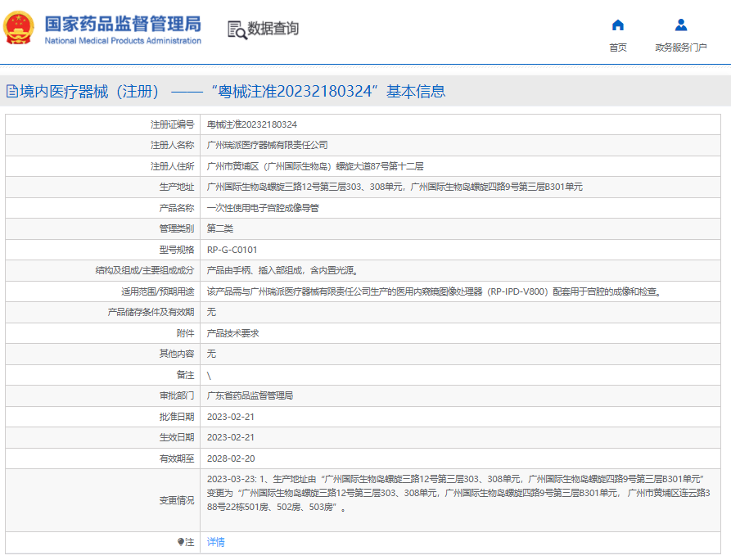Viewport: 731px width, 560px height.
Task: Click 国家药品监督管理局 title text
Action: pyautogui.click(x=123, y=23)
